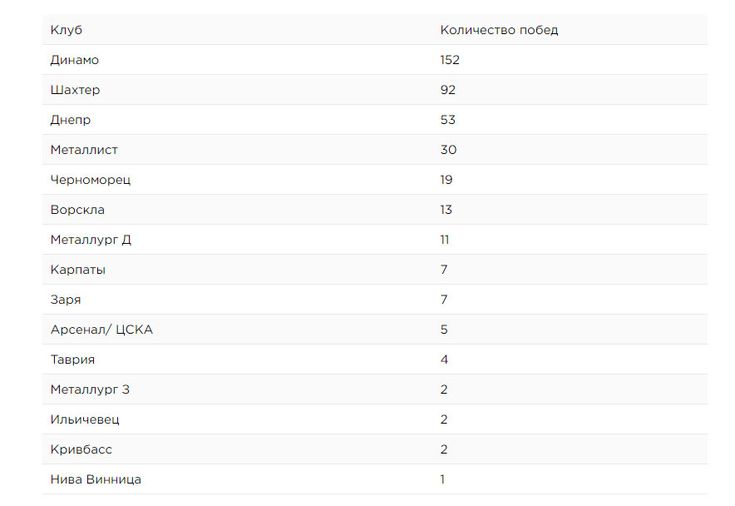Screen dimensions: 735x506
Task: Select the Кривбасс club cell
Action: [x=81, y=449]
